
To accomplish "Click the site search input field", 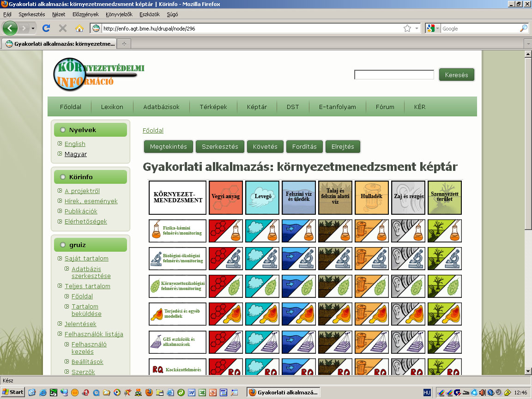I will 394,74.
